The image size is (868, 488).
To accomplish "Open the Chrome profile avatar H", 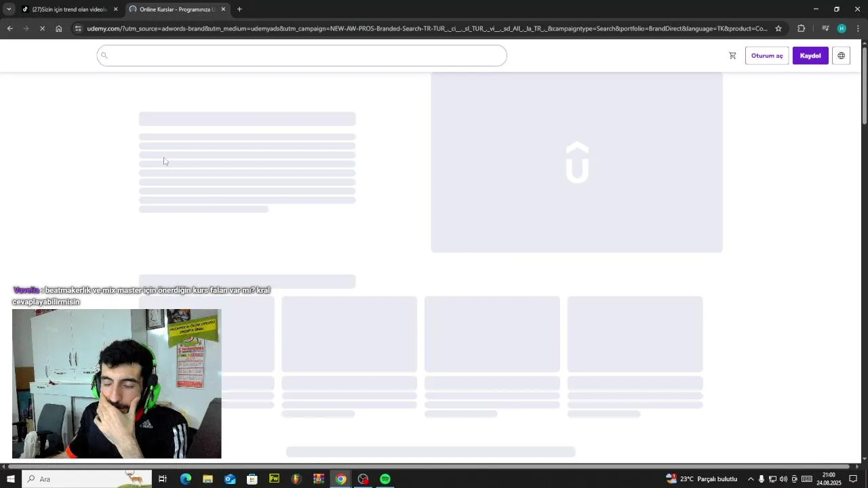I will tap(842, 28).
